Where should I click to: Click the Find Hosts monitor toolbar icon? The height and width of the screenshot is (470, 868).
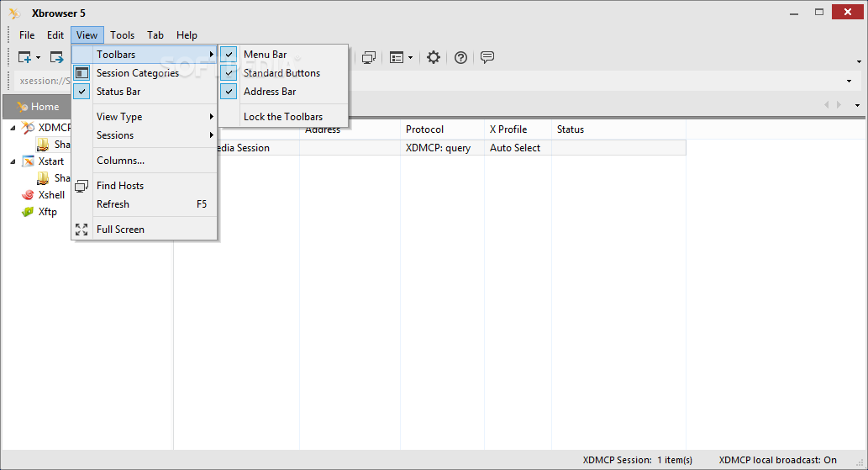[369, 57]
